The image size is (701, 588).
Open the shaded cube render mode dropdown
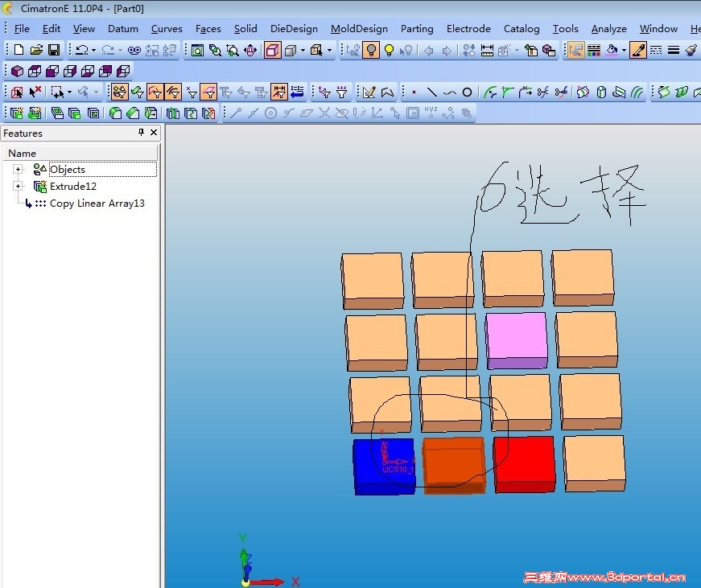[x=303, y=50]
